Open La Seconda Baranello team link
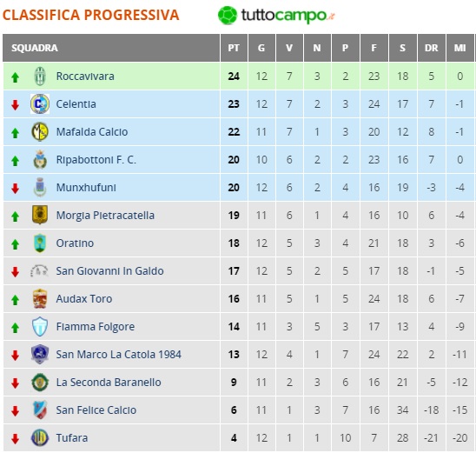Image resolution: width=476 pixels, height=453 pixels. [109, 383]
